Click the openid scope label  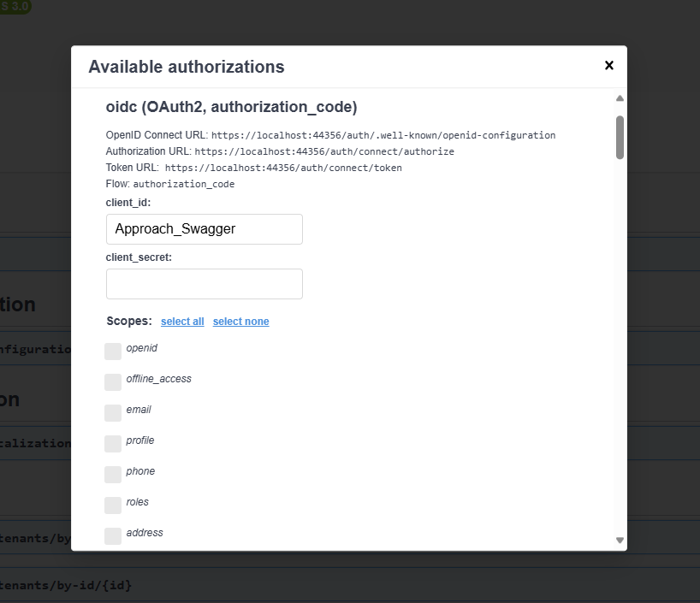tap(142, 348)
